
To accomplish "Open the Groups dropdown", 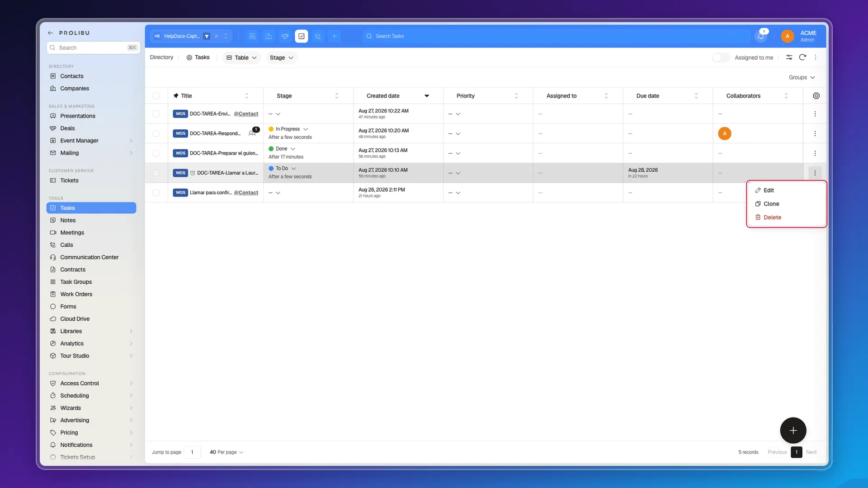I will (x=802, y=77).
